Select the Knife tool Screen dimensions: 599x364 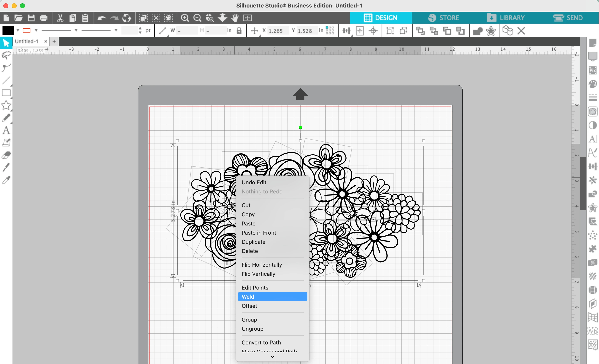click(x=6, y=167)
